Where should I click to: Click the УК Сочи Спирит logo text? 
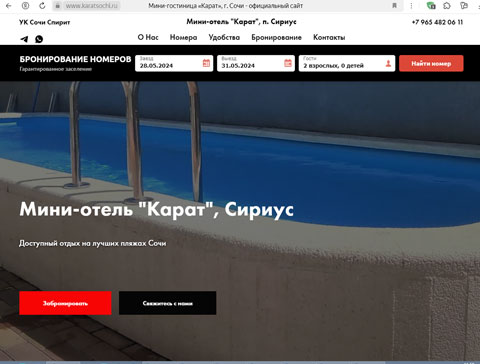coord(45,22)
